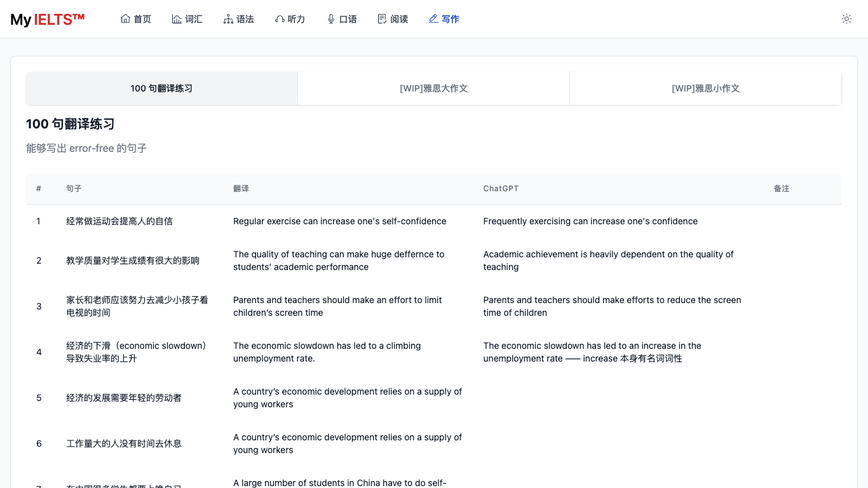868x488 pixels.
Task: Click the headphones icon beside 听力
Action: tap(280, 19)
